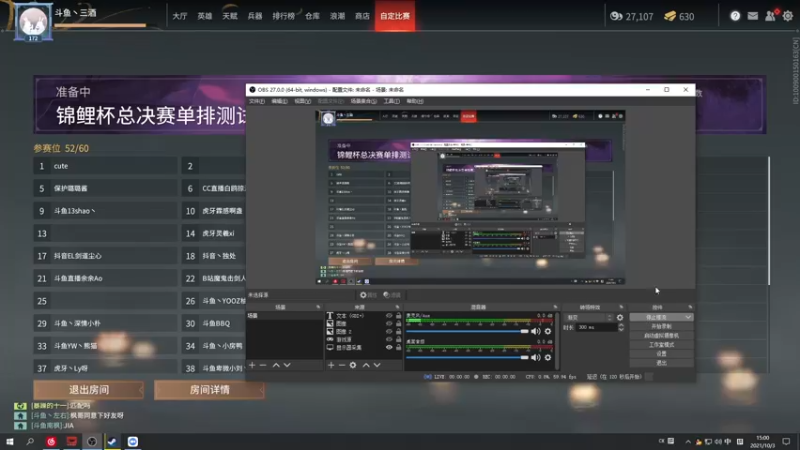Click 开始录制 in OBS controls
This screenshot has height=450, width=800.
pos(661,327)
